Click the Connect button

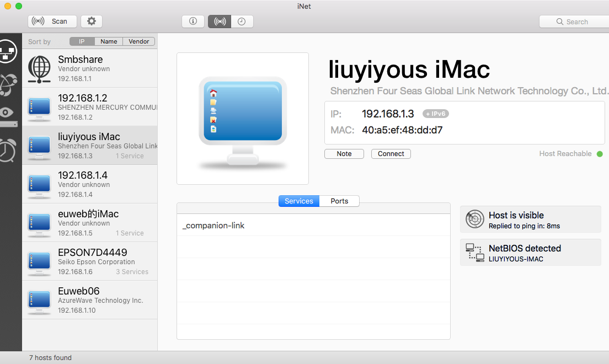click(x=391, y=154)
